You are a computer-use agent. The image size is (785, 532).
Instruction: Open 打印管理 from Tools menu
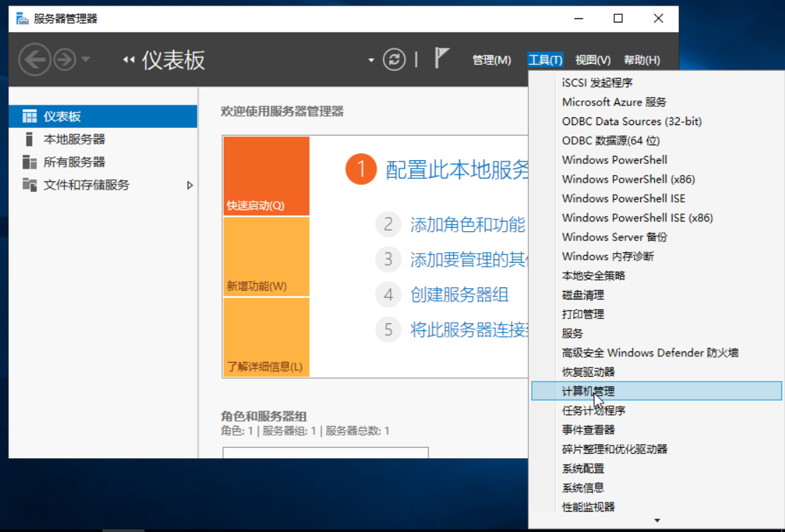click(656, 314)
